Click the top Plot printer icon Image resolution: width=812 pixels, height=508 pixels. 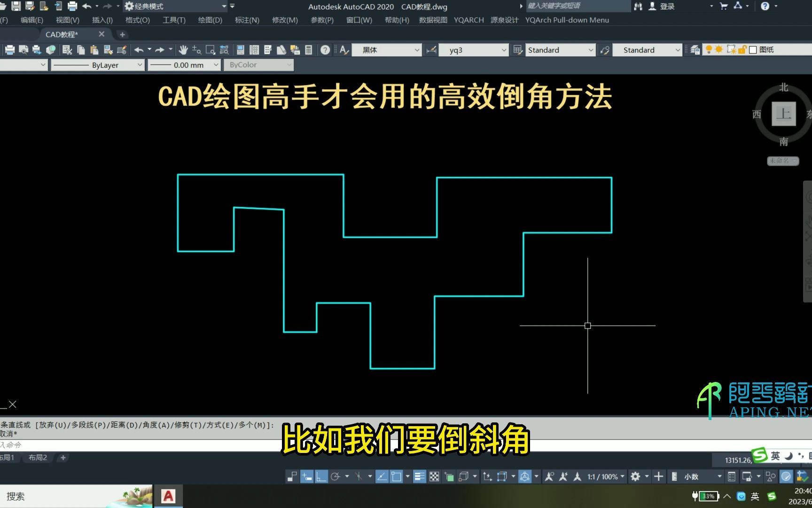[x=72, y=6]
